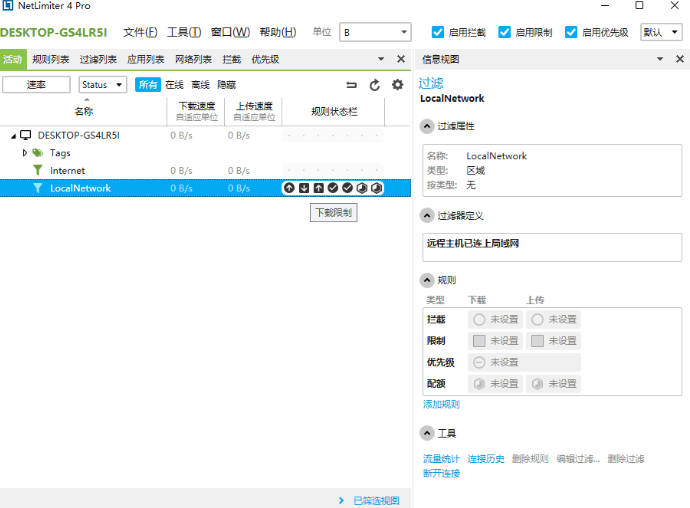Click the 拦截 upload 未设置 rule button

click(553, 319)
